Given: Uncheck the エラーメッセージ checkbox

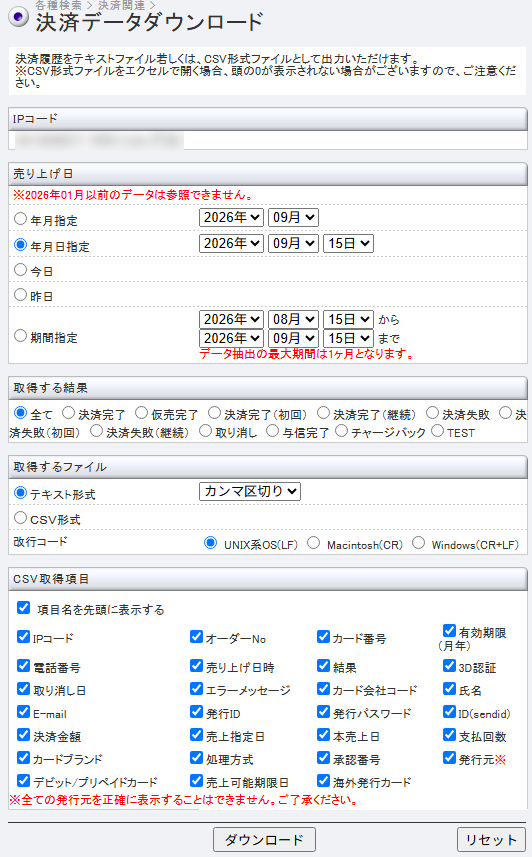Looking at the screenshot, I should 196,689.
